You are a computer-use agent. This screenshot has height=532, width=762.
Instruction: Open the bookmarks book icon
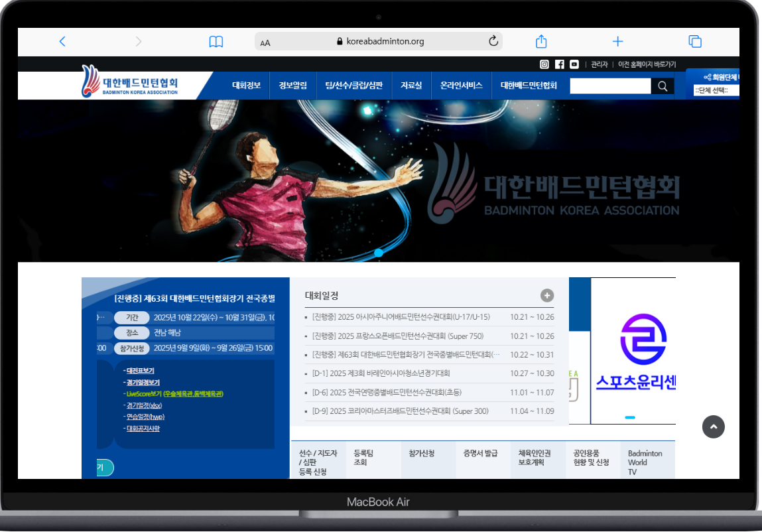coord(216,42)
